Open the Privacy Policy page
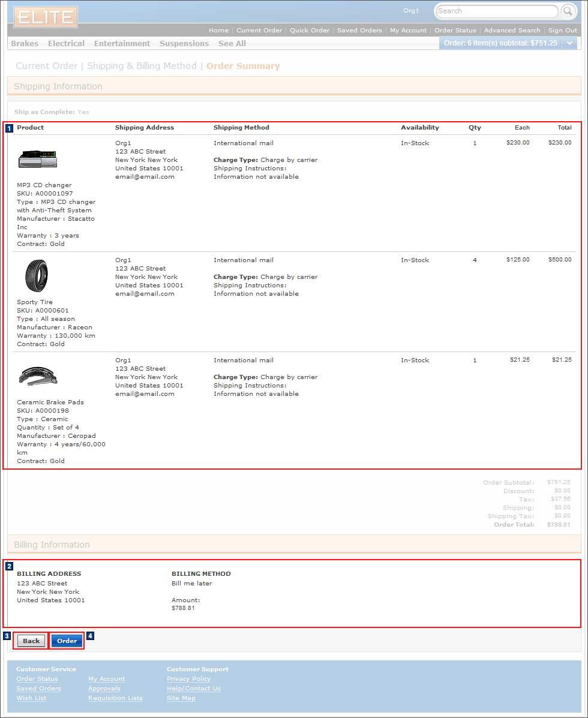 coord(188,678)
